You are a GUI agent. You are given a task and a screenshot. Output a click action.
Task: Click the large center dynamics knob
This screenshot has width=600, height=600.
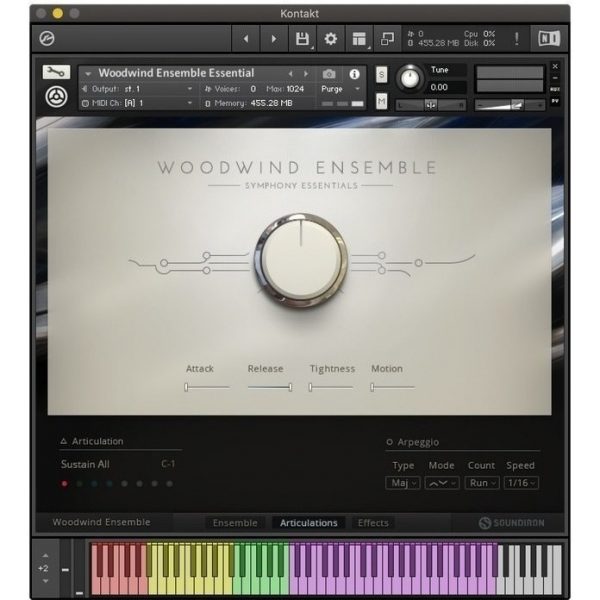pos(301,261)
